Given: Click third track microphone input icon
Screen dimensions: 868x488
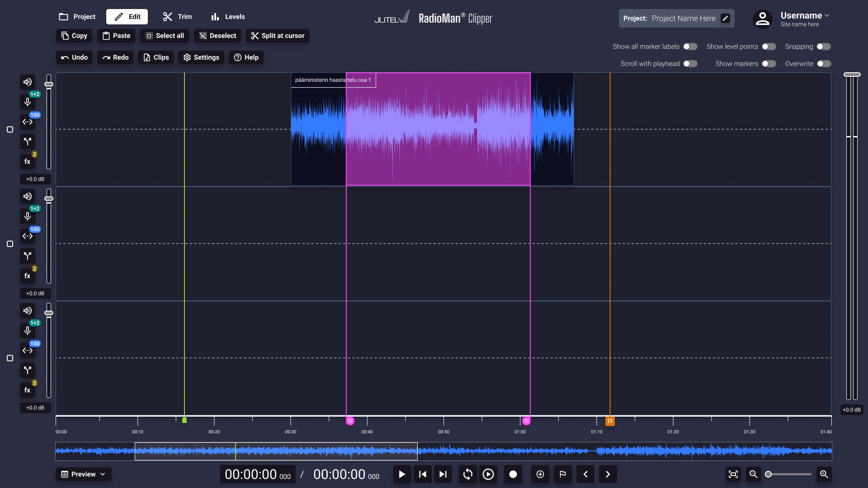Looking at the screenshot, I should (x=28, y=330).
